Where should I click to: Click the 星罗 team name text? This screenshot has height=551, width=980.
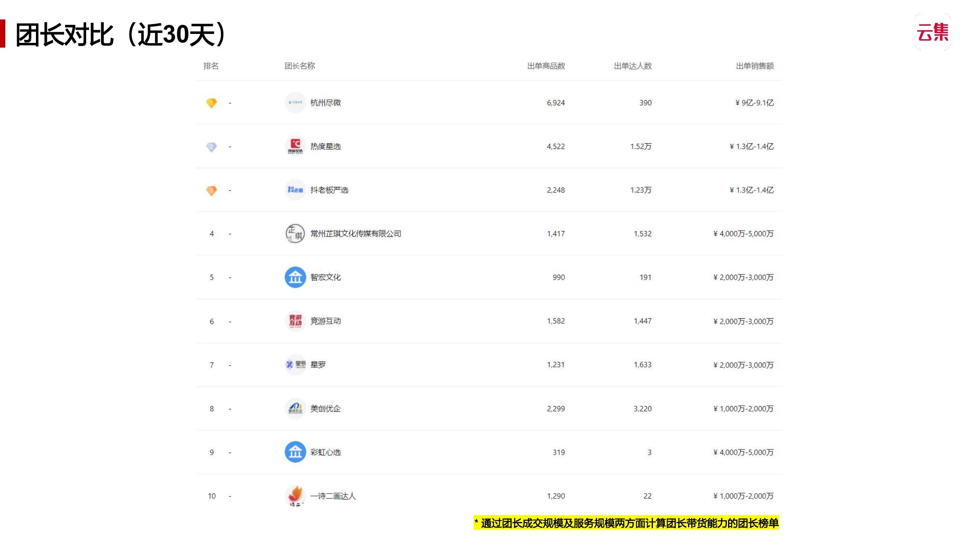pyautogui.click(x=318, y=364)
